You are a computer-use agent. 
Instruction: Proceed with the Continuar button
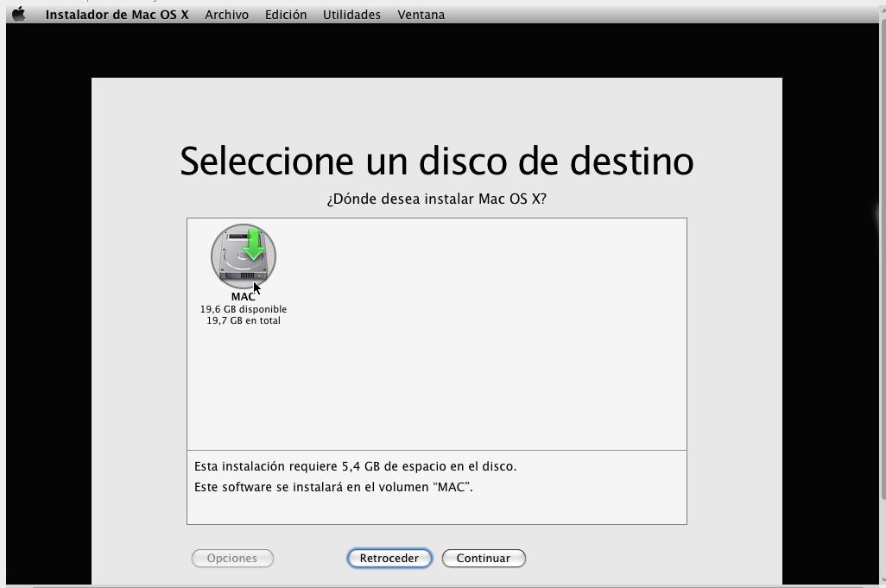tap(484, 558)
